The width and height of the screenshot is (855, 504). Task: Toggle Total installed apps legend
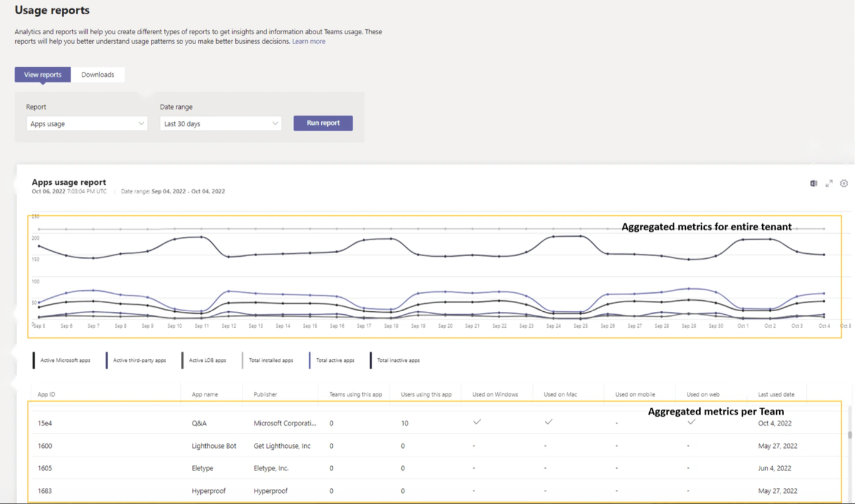coord(267,361)
